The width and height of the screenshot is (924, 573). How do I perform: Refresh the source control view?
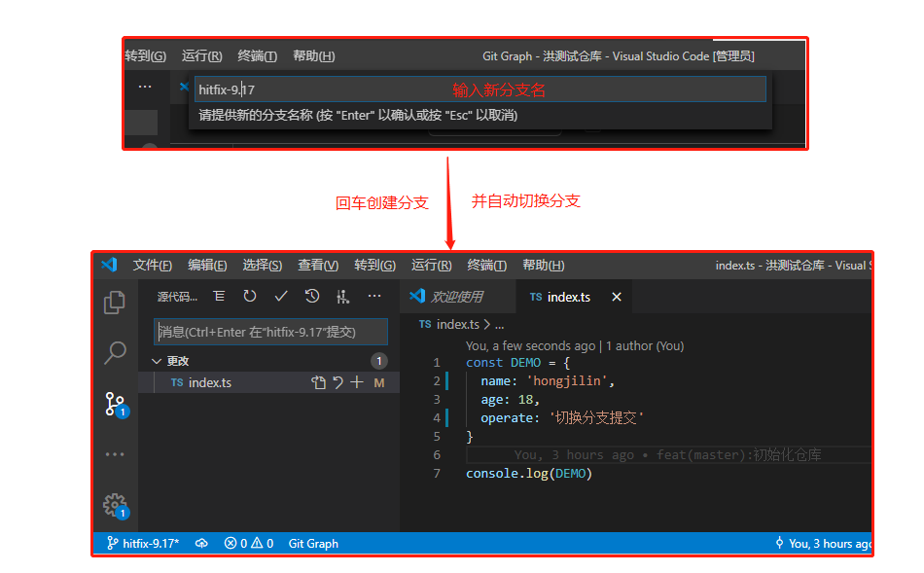click(x=249, y=296)
